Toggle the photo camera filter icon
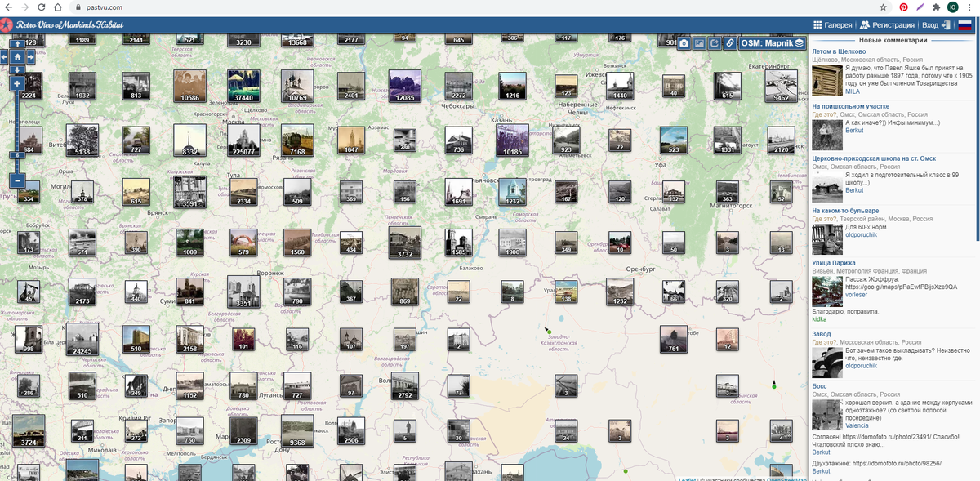This screenshot has height=481, width=980. click(x=684, y=43)
